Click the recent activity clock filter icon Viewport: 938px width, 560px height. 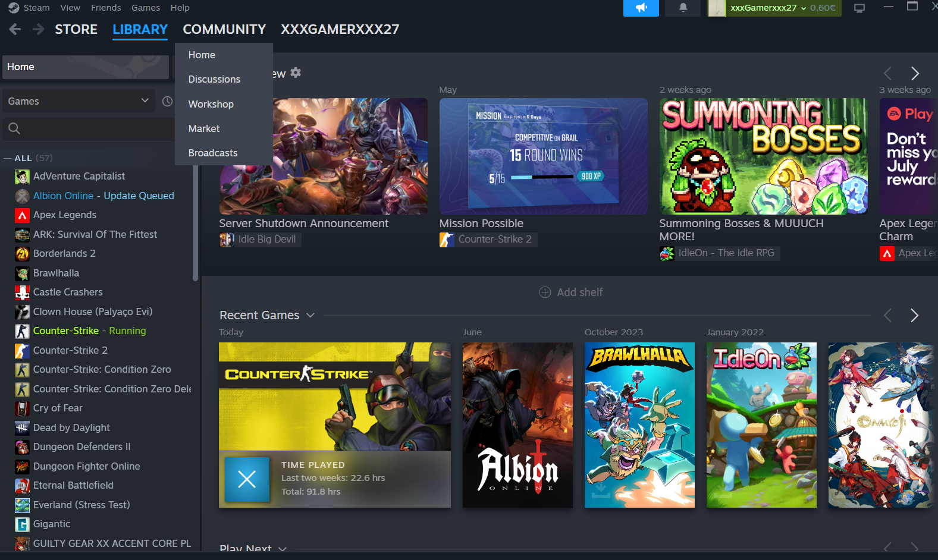click(168, 101)
